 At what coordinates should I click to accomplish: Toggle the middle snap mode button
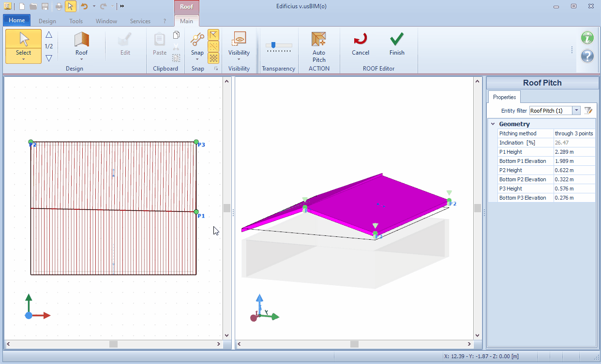pyautogui.click(x=213, y=46)
